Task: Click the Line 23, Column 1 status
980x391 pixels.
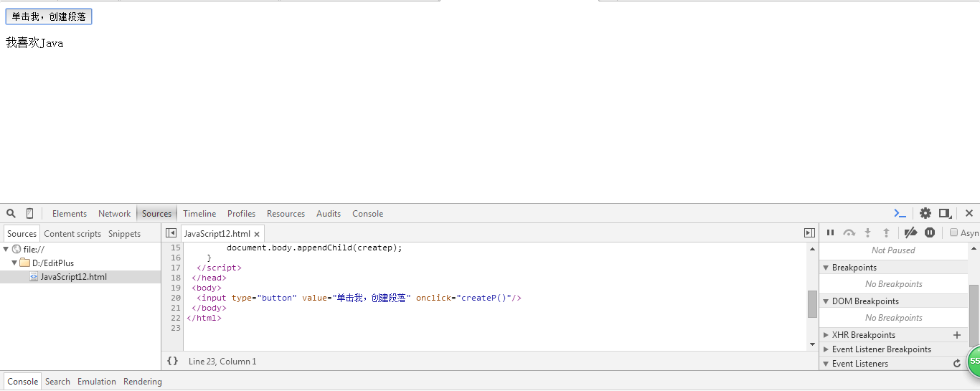Action: [222, 362]
